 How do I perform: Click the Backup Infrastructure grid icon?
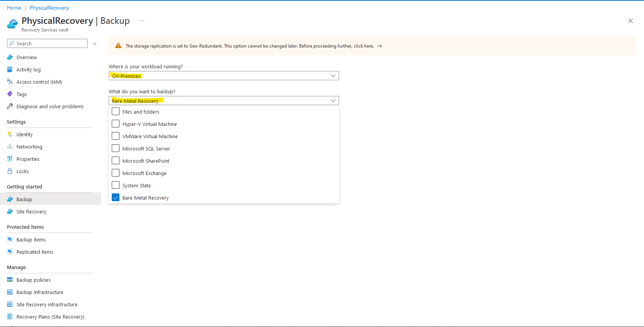coord(10,292)
